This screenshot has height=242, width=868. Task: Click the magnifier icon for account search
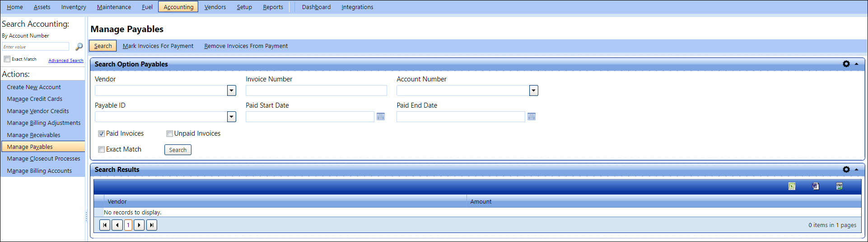coord(79,47)
